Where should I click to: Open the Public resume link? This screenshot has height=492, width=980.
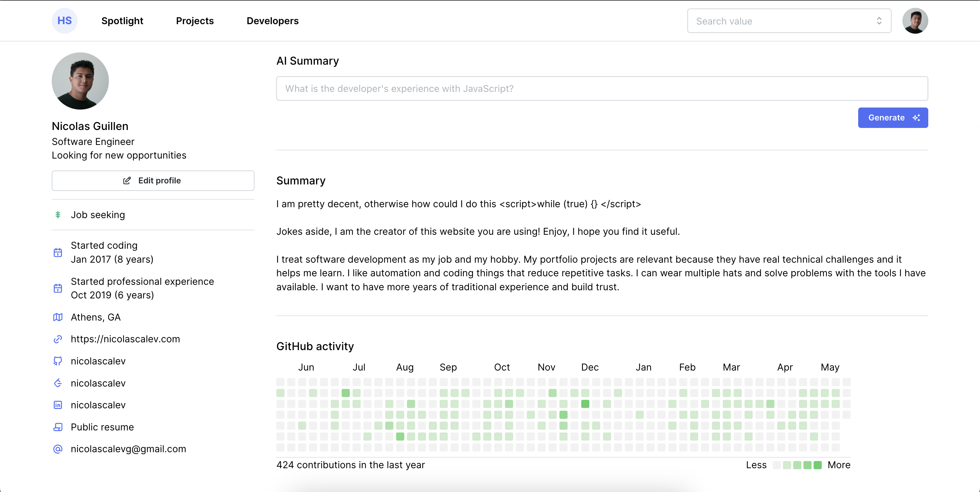tap(102, 427)
